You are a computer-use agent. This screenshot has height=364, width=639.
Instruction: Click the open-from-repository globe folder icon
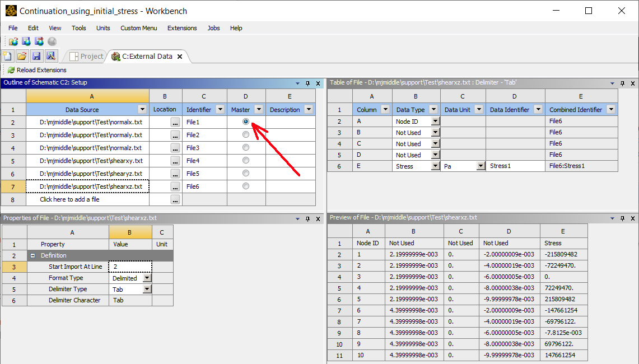pos(13,41)
